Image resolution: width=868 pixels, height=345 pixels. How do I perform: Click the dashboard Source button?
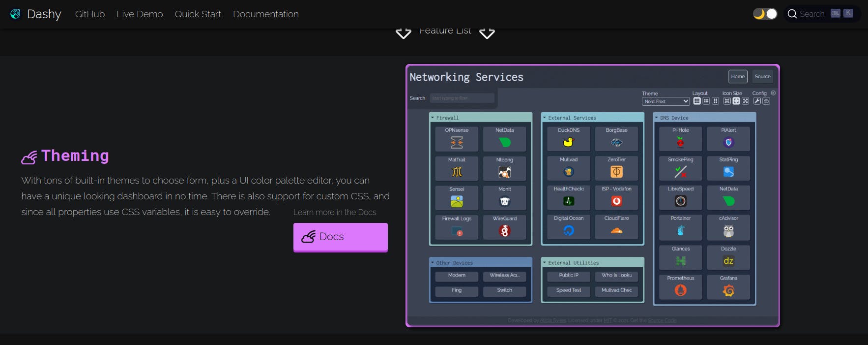(762, 76)
